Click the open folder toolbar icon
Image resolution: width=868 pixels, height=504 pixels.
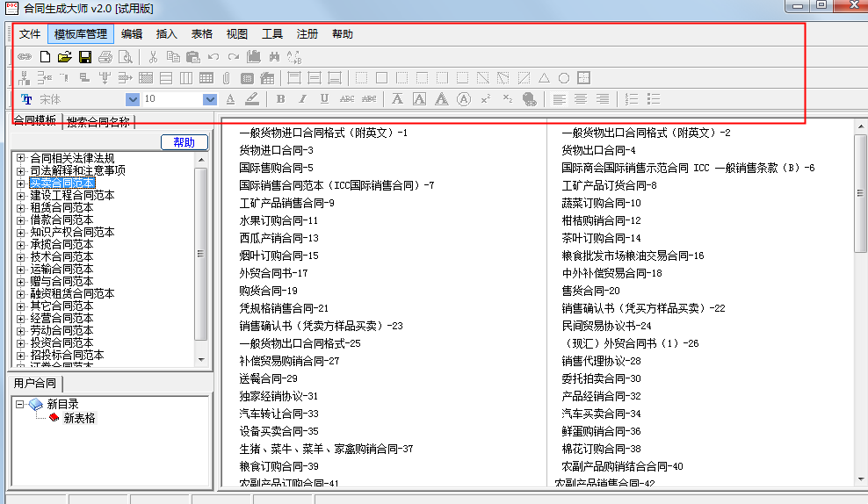click(x=65, y=56)
